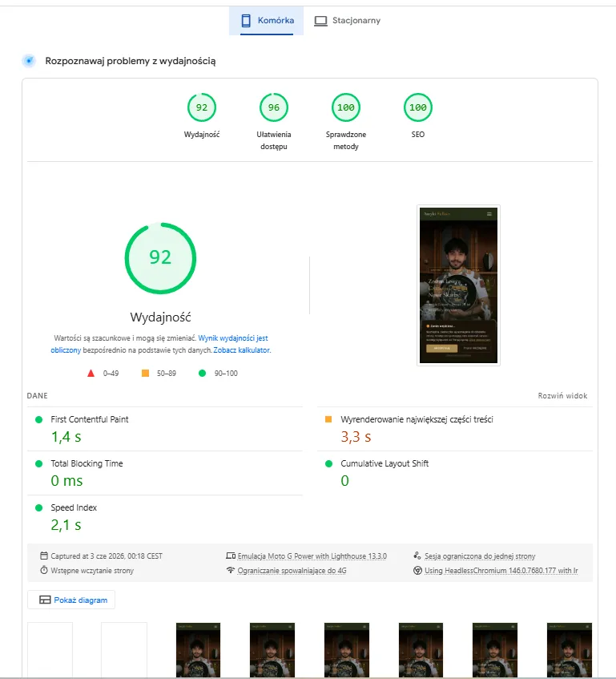Click the 2,1 s Speed Index value
Viewport: 616px width, 679px height.
(66, 525)
